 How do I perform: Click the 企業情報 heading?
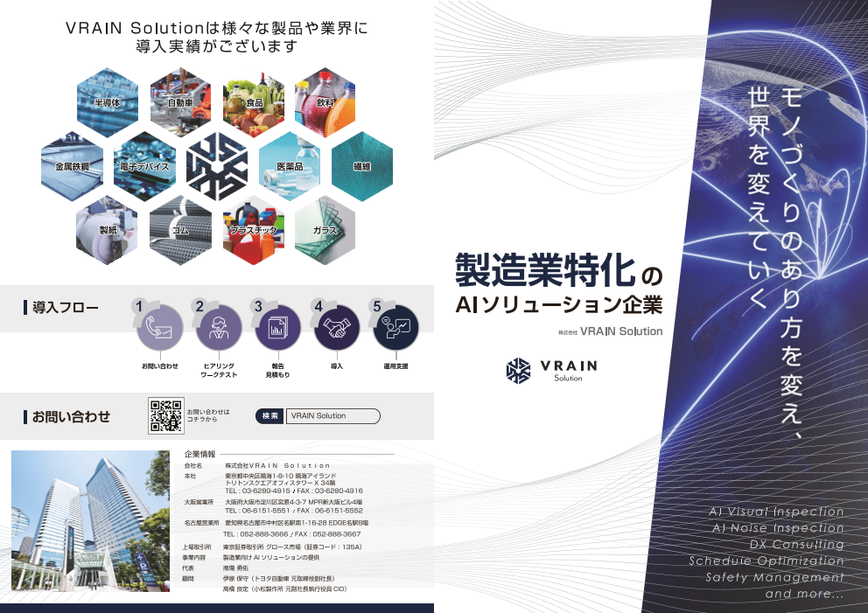pos(199,454)
